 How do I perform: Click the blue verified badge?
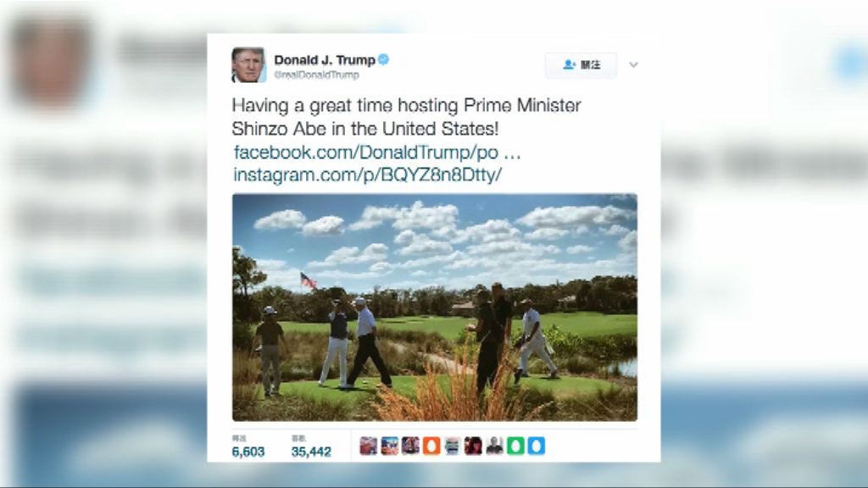[x=383, y=59]
